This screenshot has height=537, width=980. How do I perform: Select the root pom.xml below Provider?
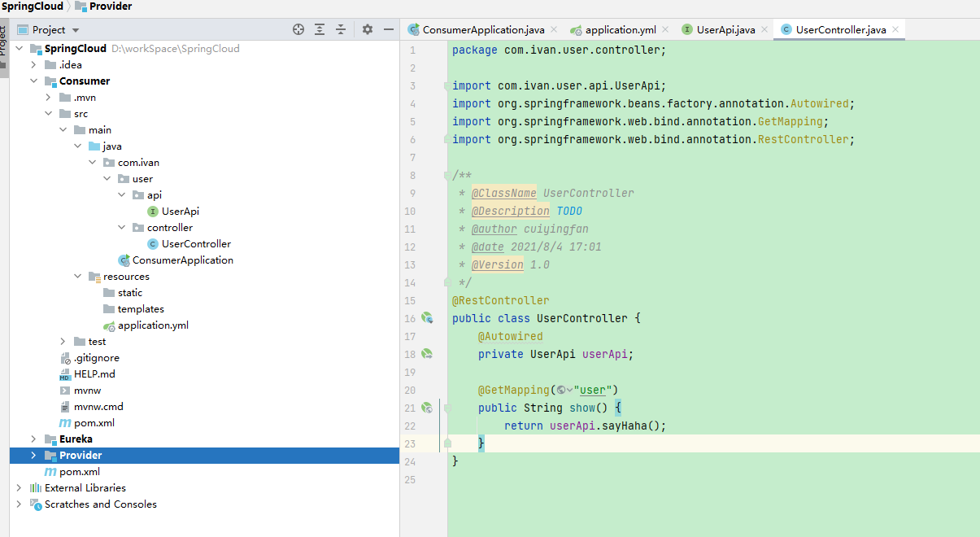pyautogui.click(x=80, y=472)
